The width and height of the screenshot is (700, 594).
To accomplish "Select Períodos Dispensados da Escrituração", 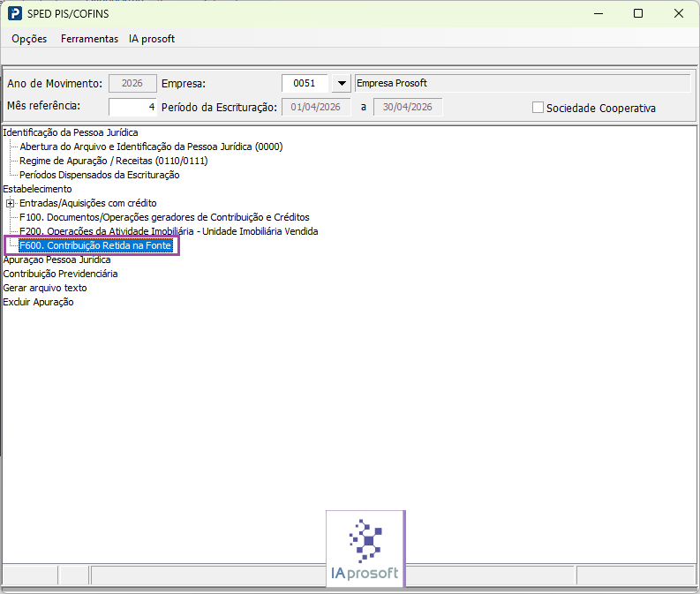I will point(100,175).
